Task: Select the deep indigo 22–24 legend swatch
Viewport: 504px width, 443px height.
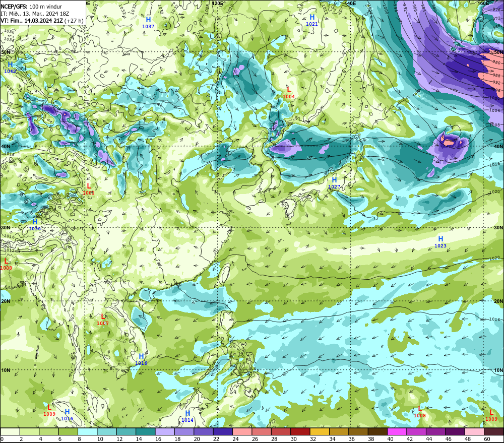Action: pos(223,431)
